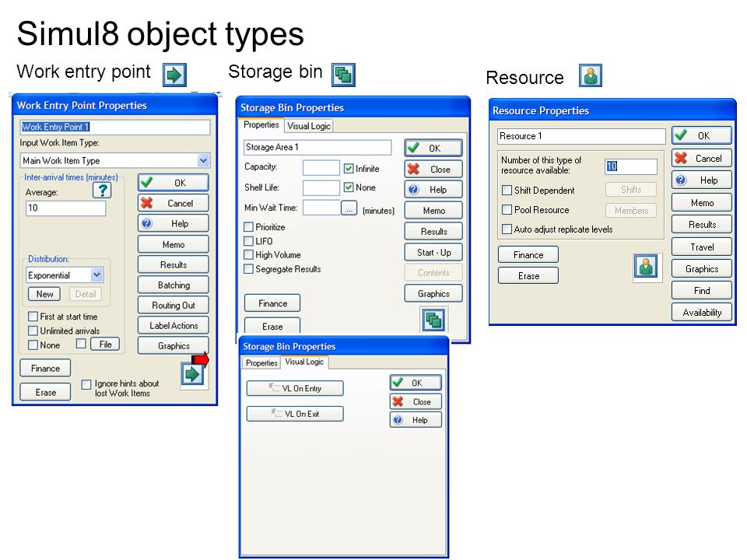The width and height of the screenshot is (747, 560).
Task: Click Cancel in the Work Entry Point dialog
Action: pos(174,203)
